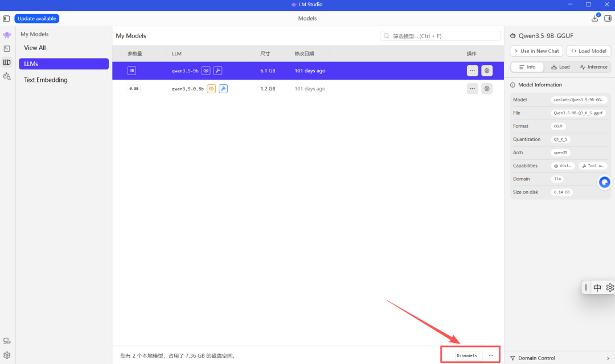
Task: Open the app settings gear in left rail
Action: point(7,355)
